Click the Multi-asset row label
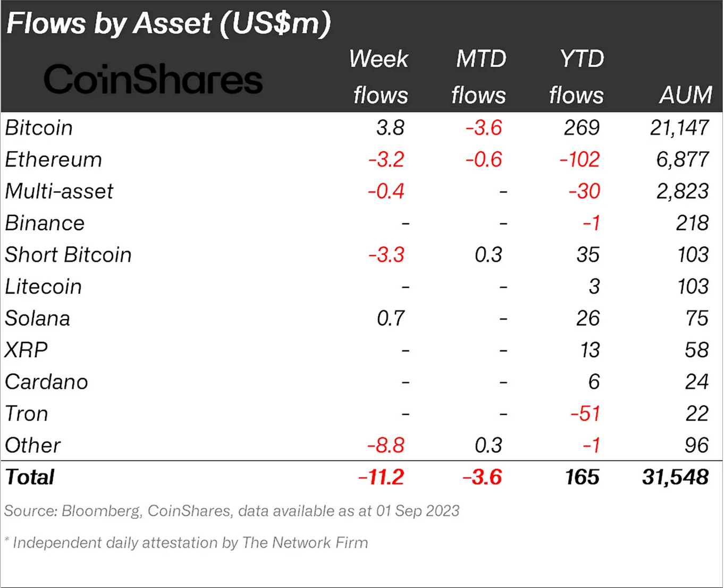This screenshot has height=588, width=724. coord(59,191)
